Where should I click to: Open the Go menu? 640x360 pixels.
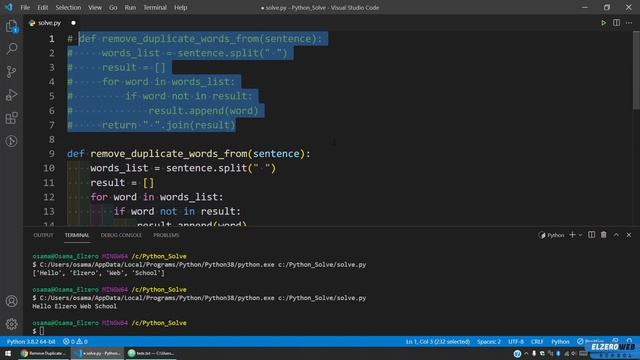(x=113, y=7)
